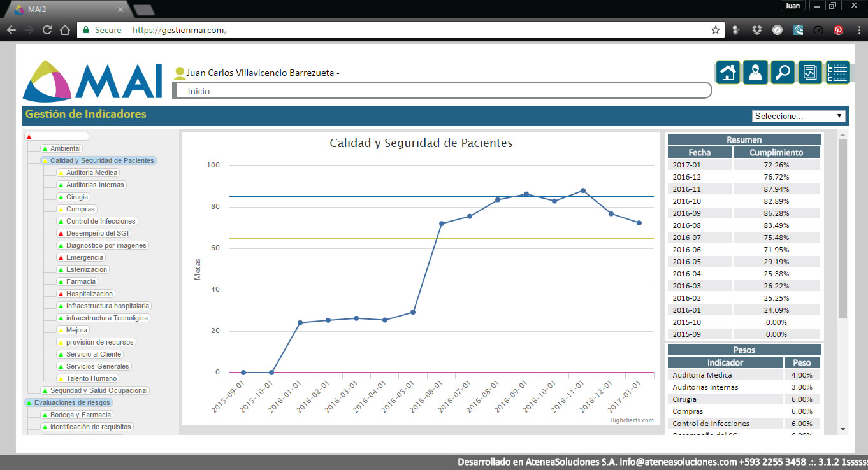Click the Cumplimiento column header
Image resolution: width=868 pixels, height=470 pixels.
(x=776, y=152)
